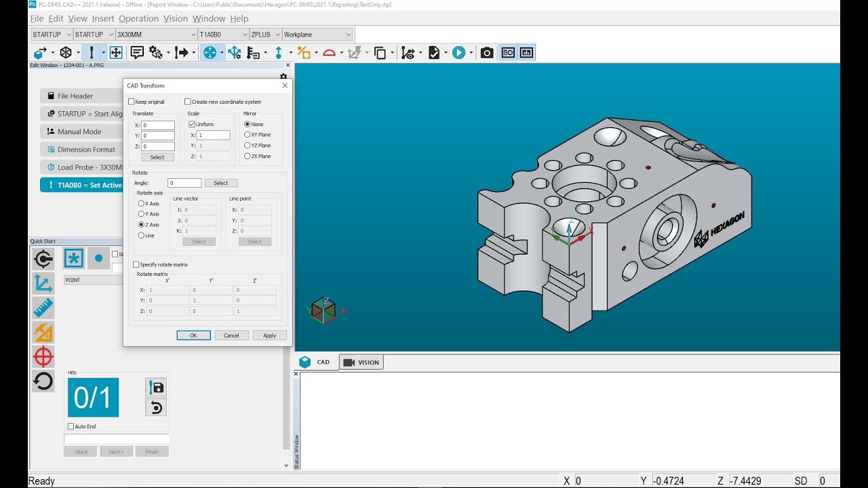The height and width of the screenshot is (488, 868).
Task: Select the None mirror radio button
Action: tap(248, 124)
